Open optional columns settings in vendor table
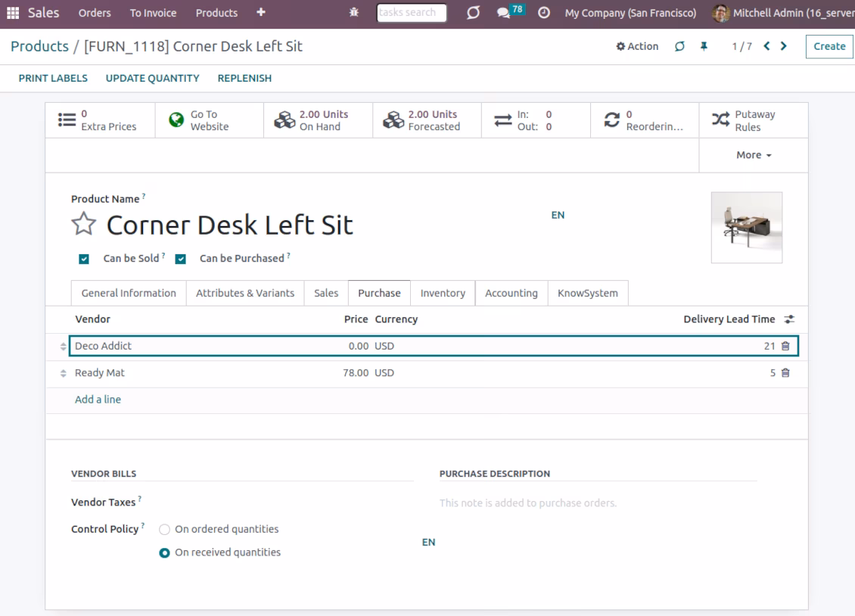Viewport: 855px width, 616px height. click(x=789, y=319)
